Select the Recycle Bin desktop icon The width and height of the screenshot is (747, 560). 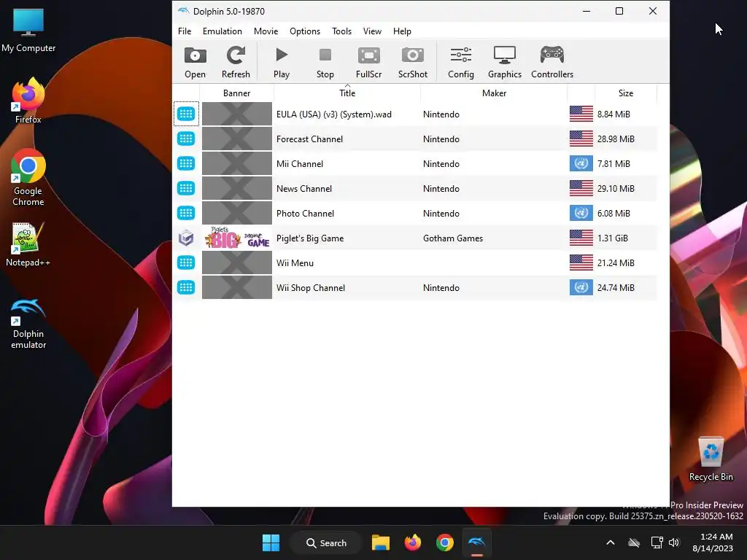point(711,459)
